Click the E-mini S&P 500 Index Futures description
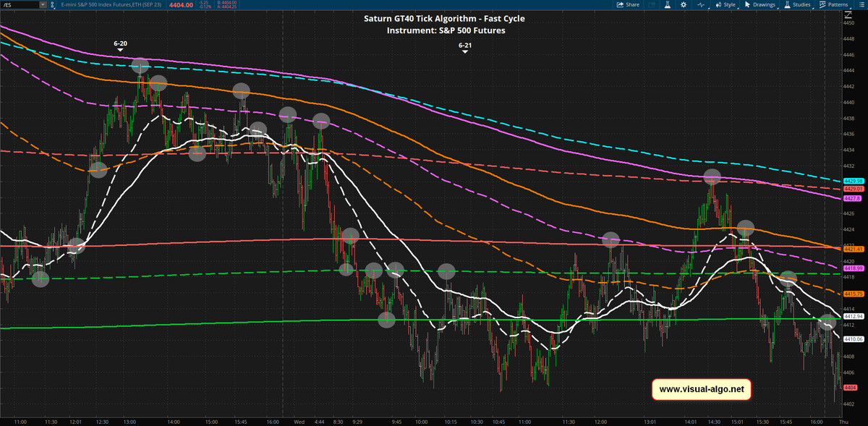 click(111, 5)
